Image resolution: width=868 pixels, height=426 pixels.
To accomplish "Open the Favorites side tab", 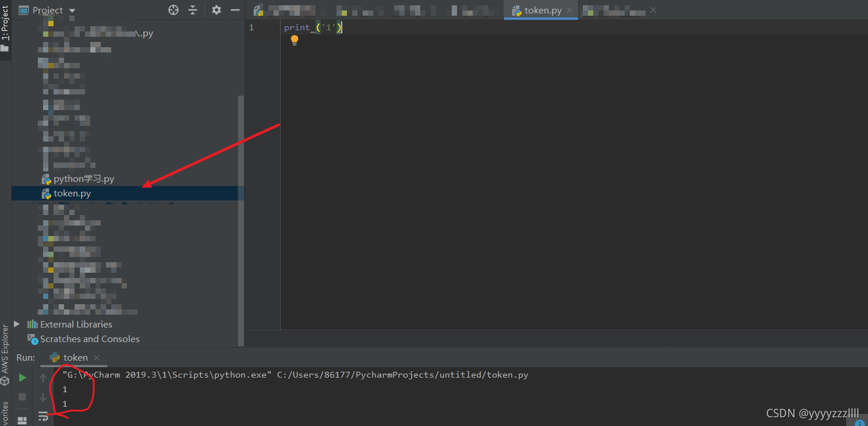I will click(x=5, y=413).
